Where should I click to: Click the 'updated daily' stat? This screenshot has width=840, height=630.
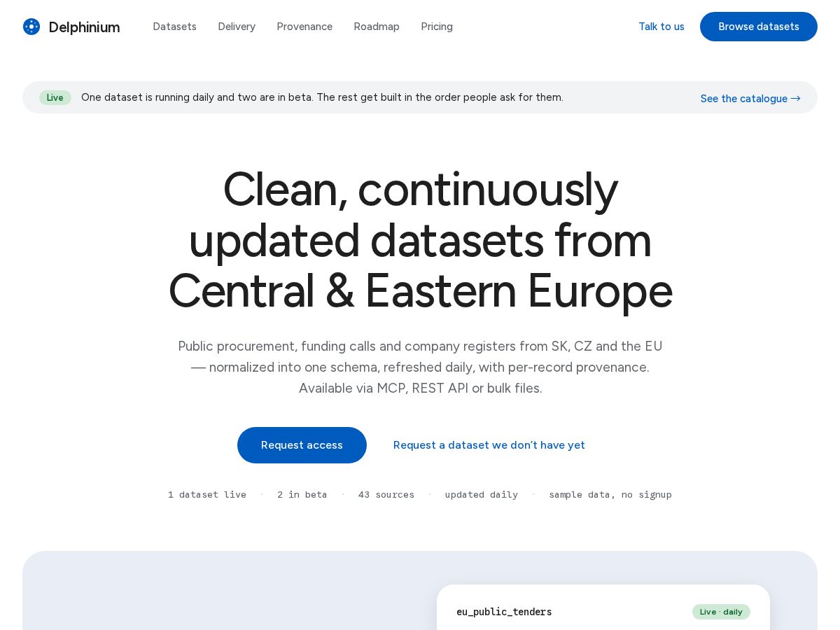point(482,494)
